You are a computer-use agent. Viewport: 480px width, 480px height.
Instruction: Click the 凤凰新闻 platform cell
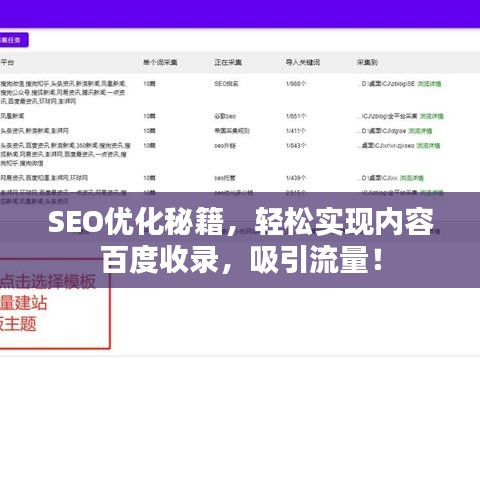click(x=12, y=116)
